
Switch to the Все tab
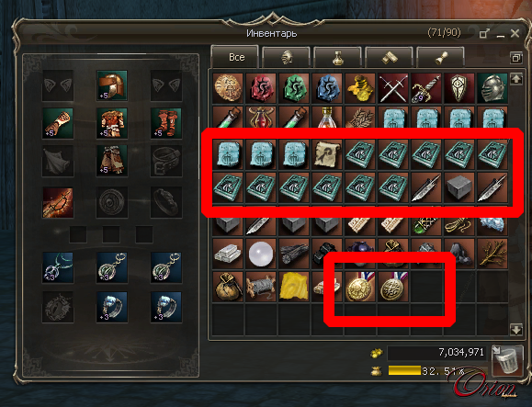click(235, 57)
